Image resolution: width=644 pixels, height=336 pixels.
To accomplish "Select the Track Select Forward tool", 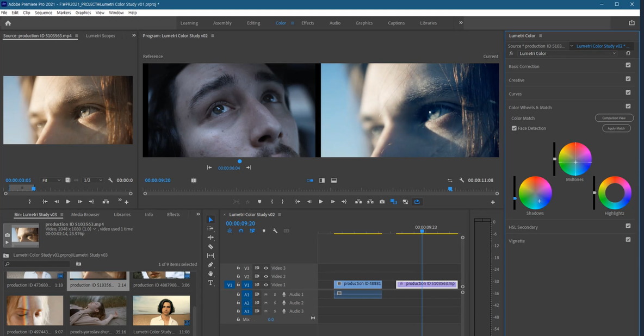I will click(x=210, y=228).
